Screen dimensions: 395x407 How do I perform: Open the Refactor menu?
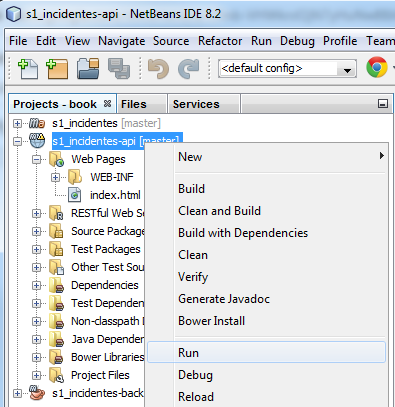click(220, 41)
